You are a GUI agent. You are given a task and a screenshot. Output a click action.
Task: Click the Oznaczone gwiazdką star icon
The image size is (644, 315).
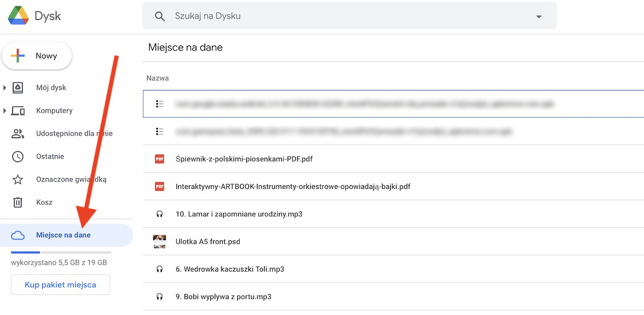click(x=18, y=180)
